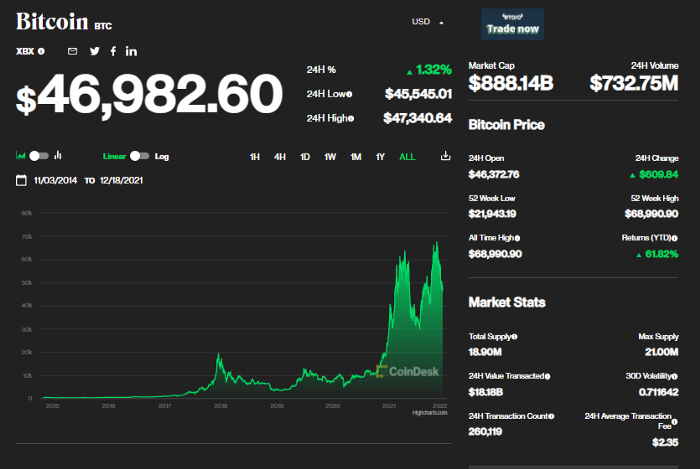Click the $45,545.01 24H low value
This screenshot has height=469, width=700.
[418, 94]
